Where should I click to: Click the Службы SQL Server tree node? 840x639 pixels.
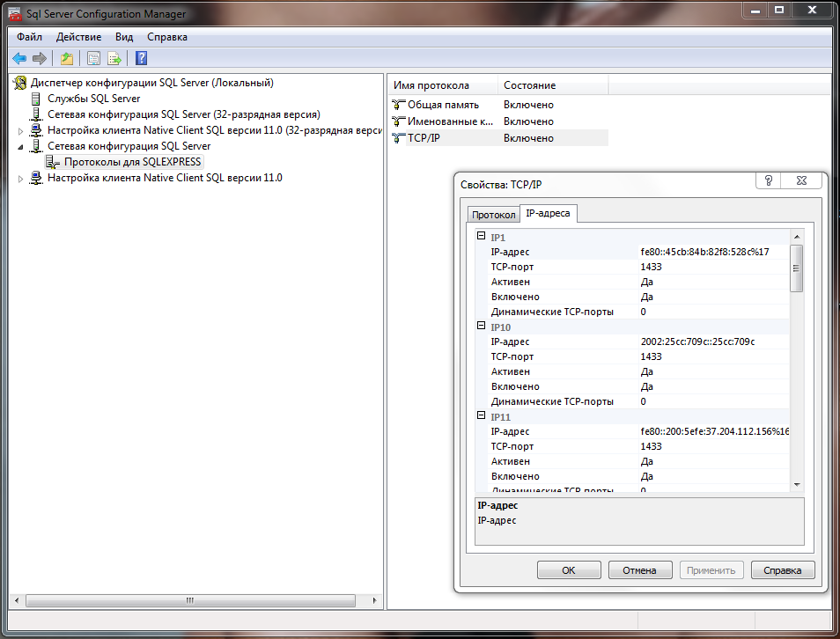pyautogui.click(x=93, y=99)
